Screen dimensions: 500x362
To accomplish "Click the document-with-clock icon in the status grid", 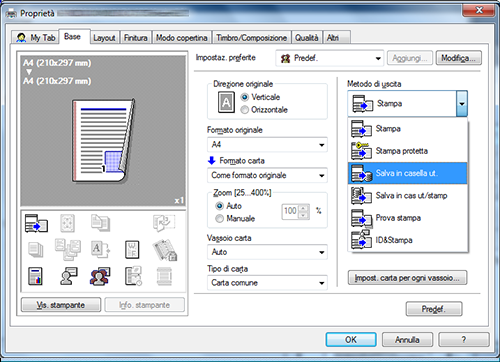I will 133,276.
